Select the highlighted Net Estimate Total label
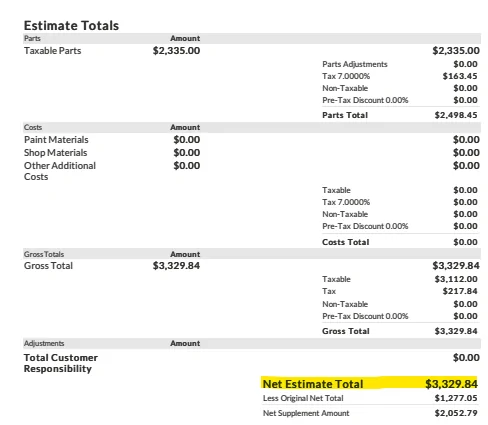The image size is (488, 425). (x=313, y=384)
